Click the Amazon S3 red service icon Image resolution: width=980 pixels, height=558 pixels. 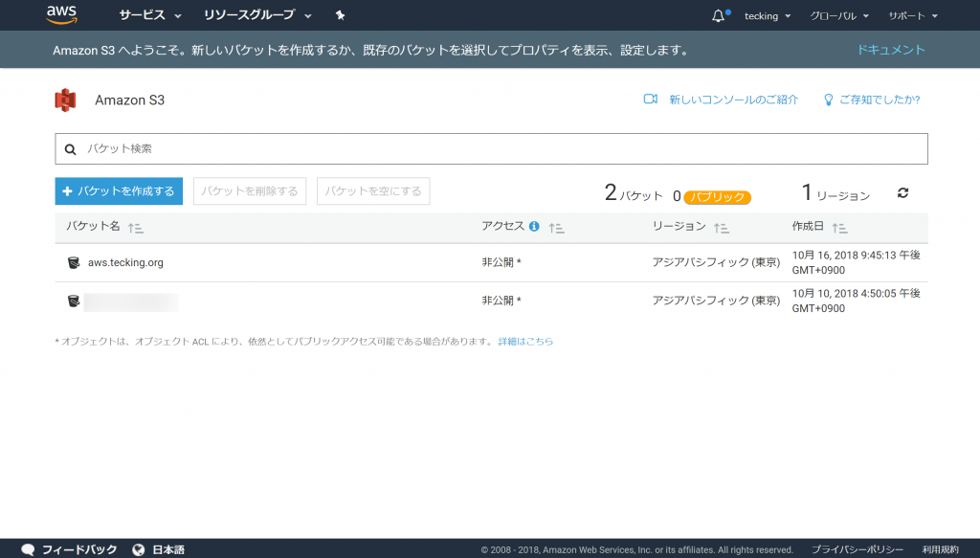pos(66,100)
